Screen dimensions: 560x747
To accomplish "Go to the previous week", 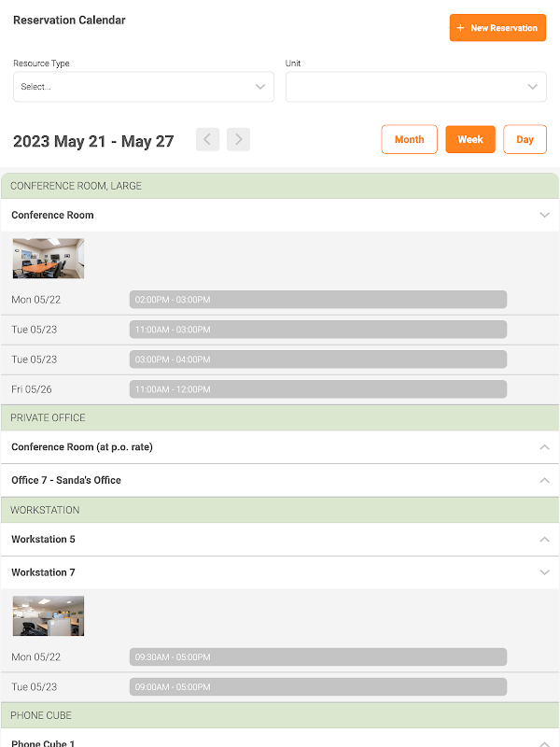I will pyautogui.click(x=207, y=139).
